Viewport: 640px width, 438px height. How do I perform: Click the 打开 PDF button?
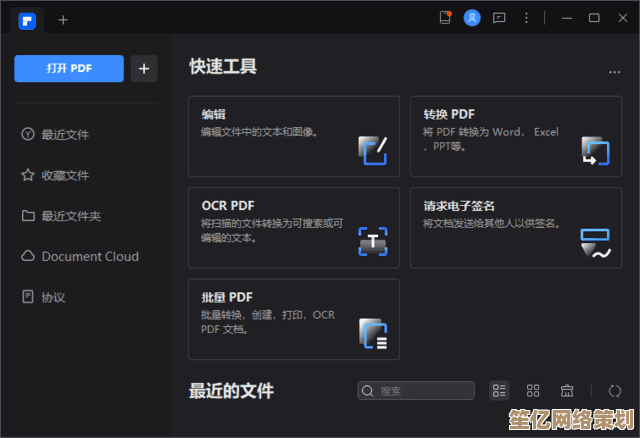click(69, 68)
